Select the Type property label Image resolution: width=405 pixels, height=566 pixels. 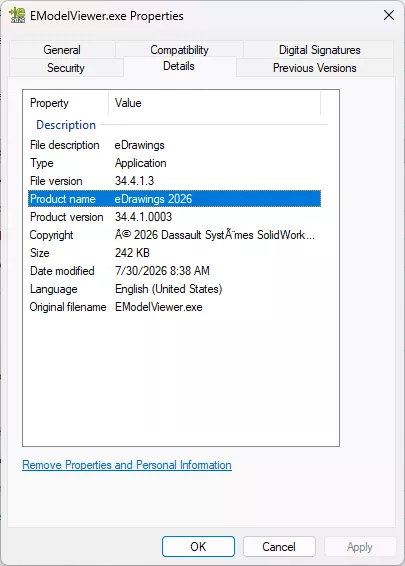coord(42,163)
